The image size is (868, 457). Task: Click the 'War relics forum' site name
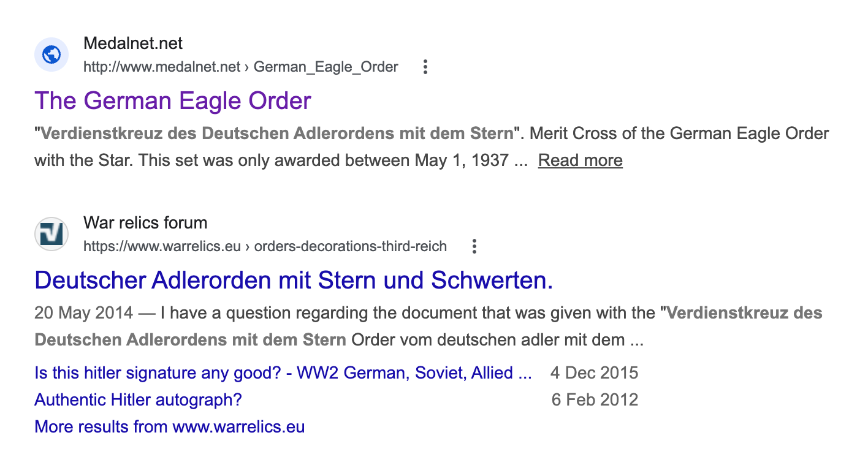145,223
